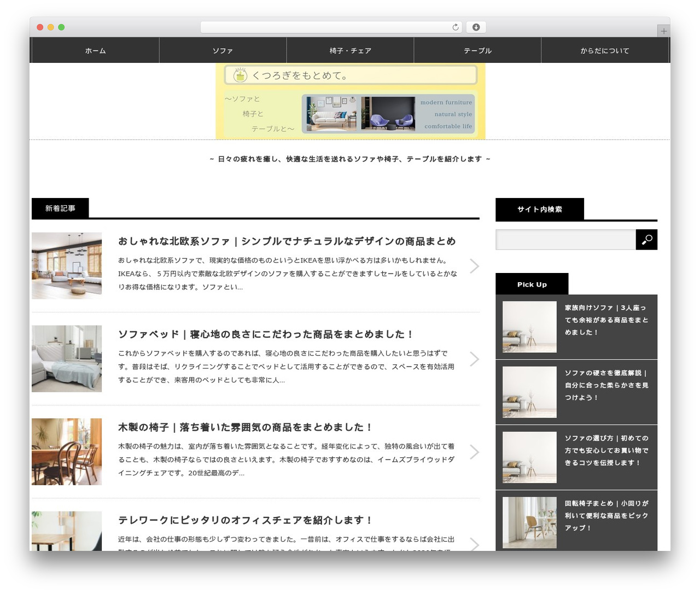The image size is (700, 593).
Task: Open Pick Up link 回転椅子まとめ
Action: tap(606, 515)
